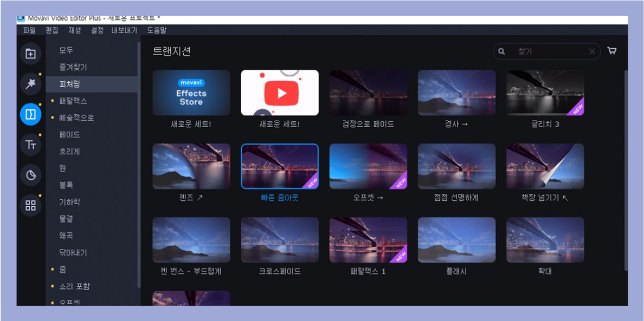The width and height of the screenshot is (644, 321).
Task: Open the Import media sidebar icon
Action: coord(30,54)
